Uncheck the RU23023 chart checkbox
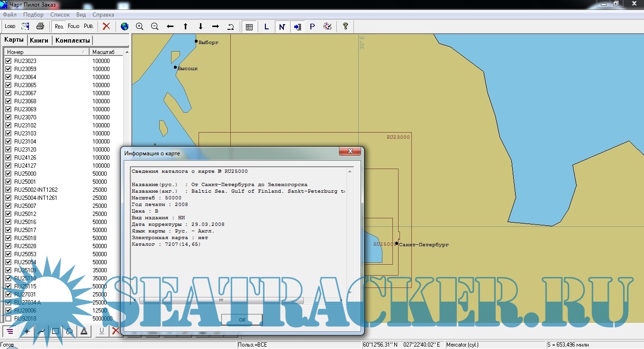Screen dimensions: 644x349 tap(8, 61)
